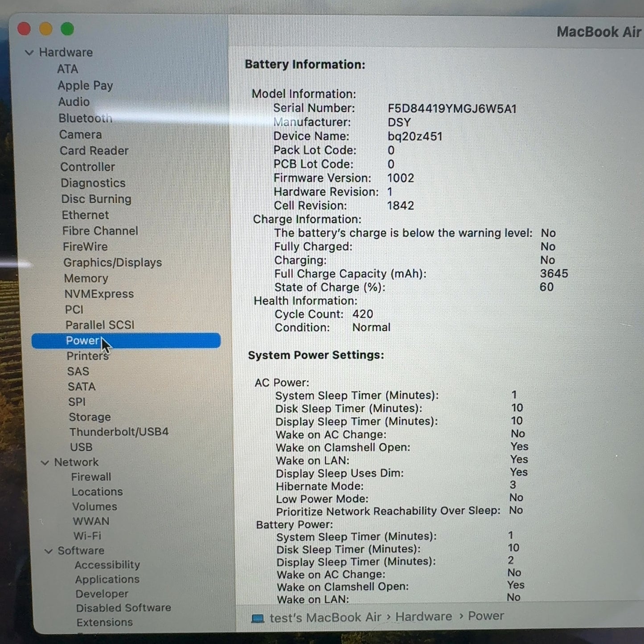Click the yellow minimize window button

point(46,29)
